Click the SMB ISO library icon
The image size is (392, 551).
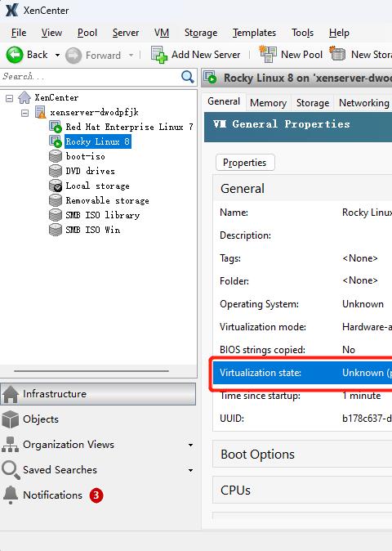[56, 215]
